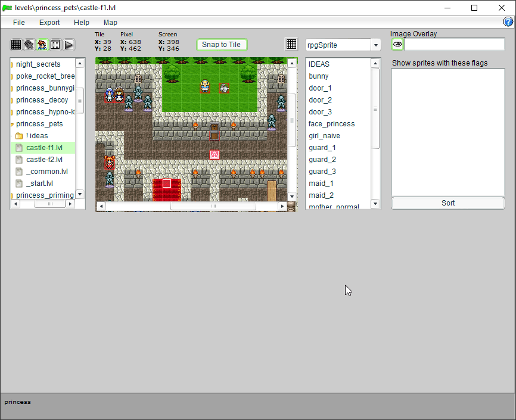The height and width of the screenshot is (420, 516).
Task: Select the guard_2 flag entry
Action: pos(322,159)
